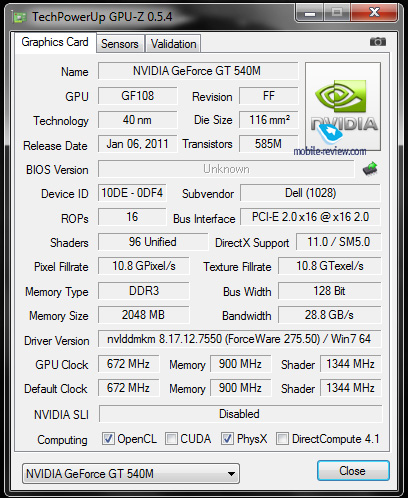
Task: Click the maximize window button
Action: (337, 13)
